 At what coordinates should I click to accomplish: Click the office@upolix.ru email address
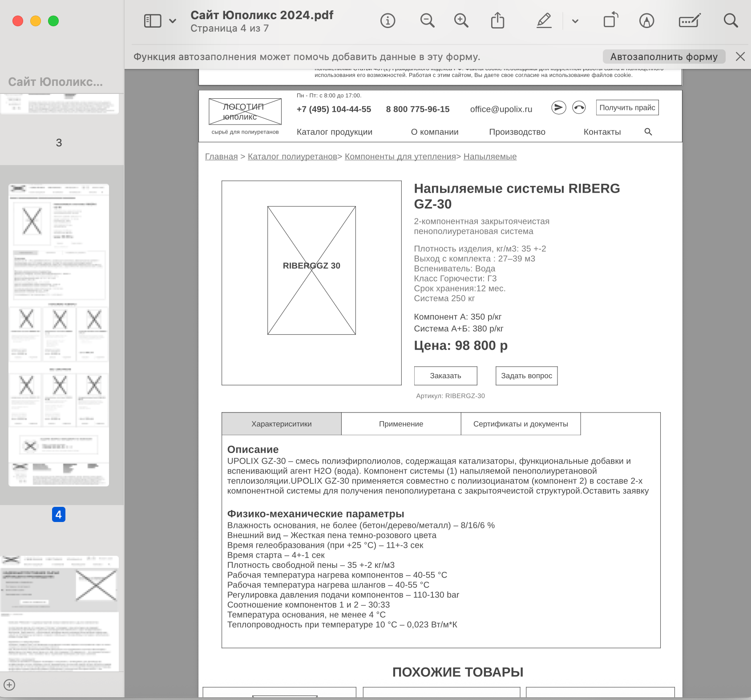[501, 109]
